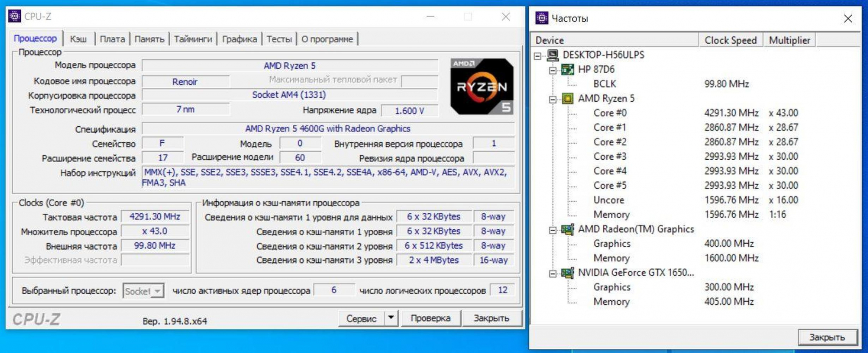Switch to the Кэш tab
Image resolution: width=868 pixels, height=353 pixels.
(x=78, y=39)
